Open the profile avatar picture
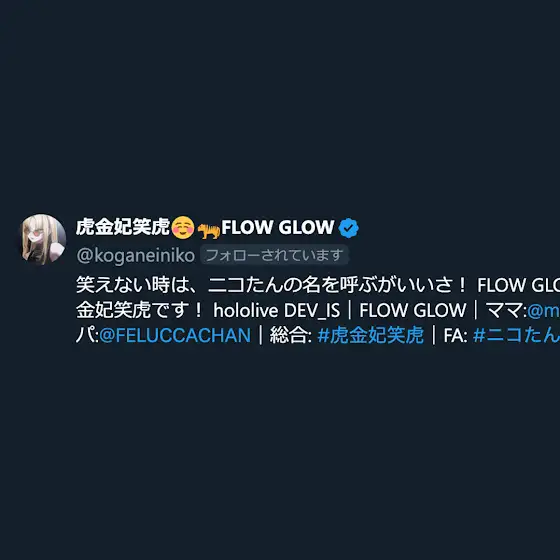Image resolution: width=560 pixels, height=560 pixels. [42, 239]
